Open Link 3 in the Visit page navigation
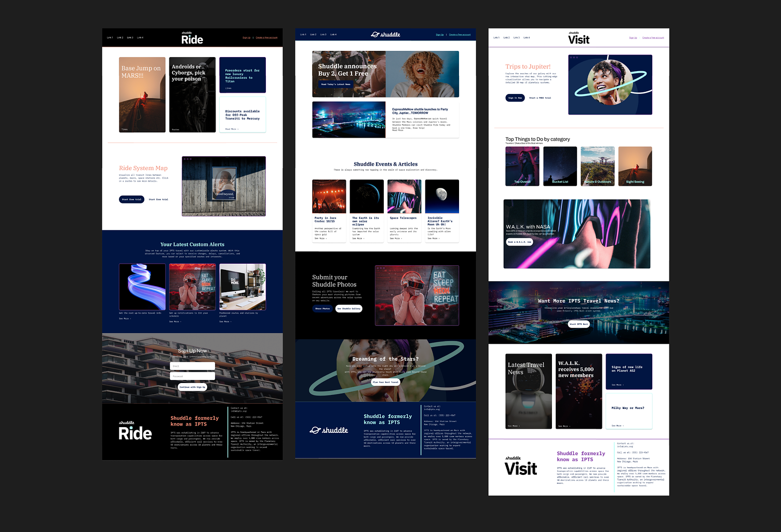This screenshot has width=781, height=532. point(517,37)
